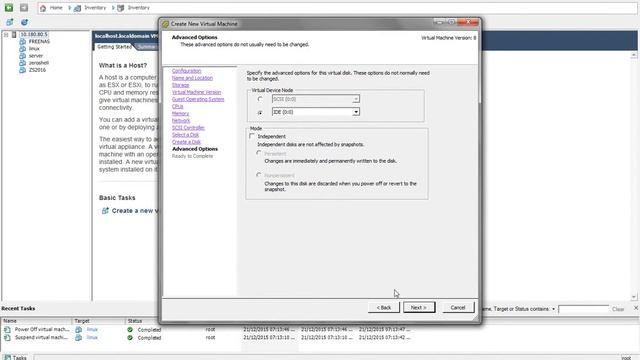Click the linux target icon in Suspend row
This screenshot has width=640, height=360.
click(78, 338)
